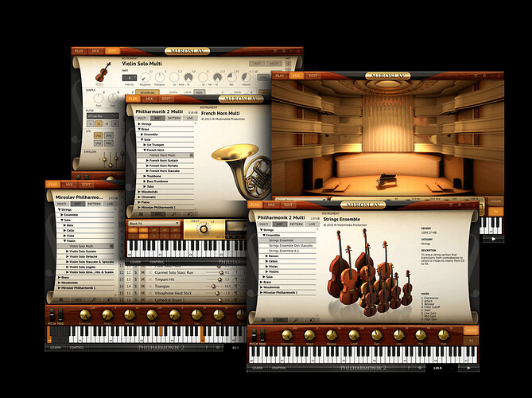Expand the Woodwinds folder in French Horn window
Viewport: 532px width, 398px height.
pos(139,192)
